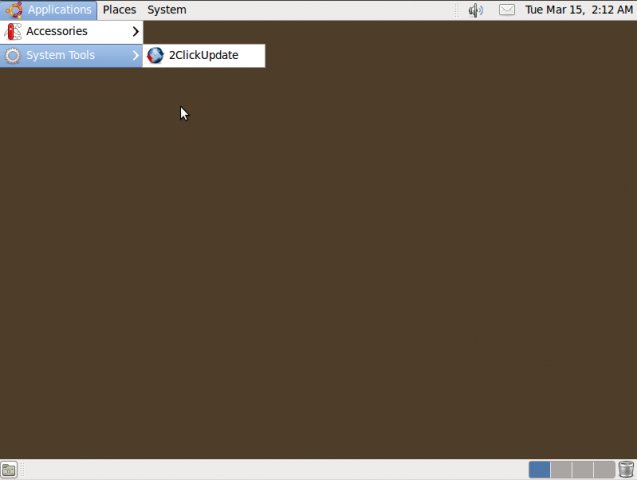The image size is (637, 480).
Task: Select the first workspace in the switcher
Action: click(539, 470)
